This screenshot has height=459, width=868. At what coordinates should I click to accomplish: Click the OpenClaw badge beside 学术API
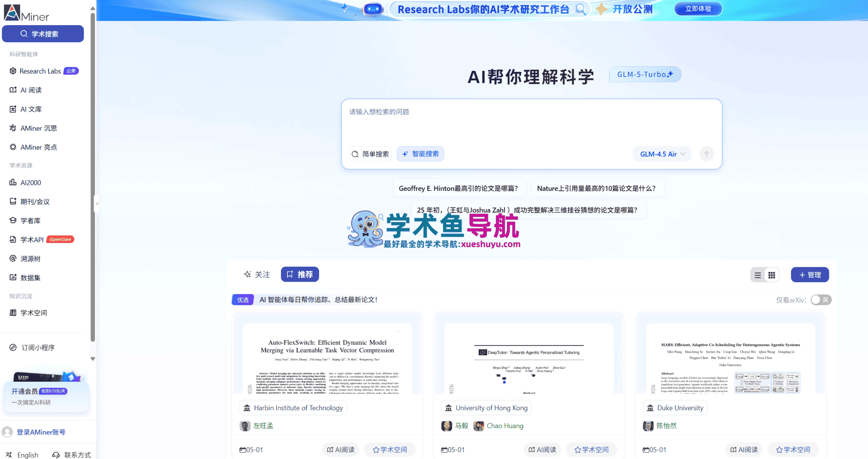click(x=60, y=239)
